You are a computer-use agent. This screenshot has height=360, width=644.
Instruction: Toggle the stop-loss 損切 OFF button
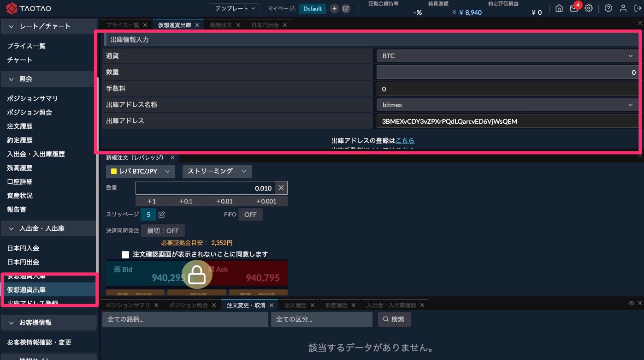tap(163, 231)
